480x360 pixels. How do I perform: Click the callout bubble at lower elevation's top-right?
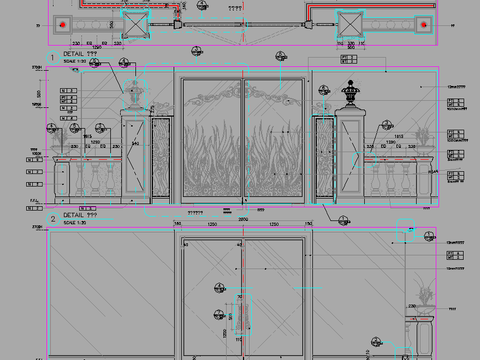[x=429, y=237]
